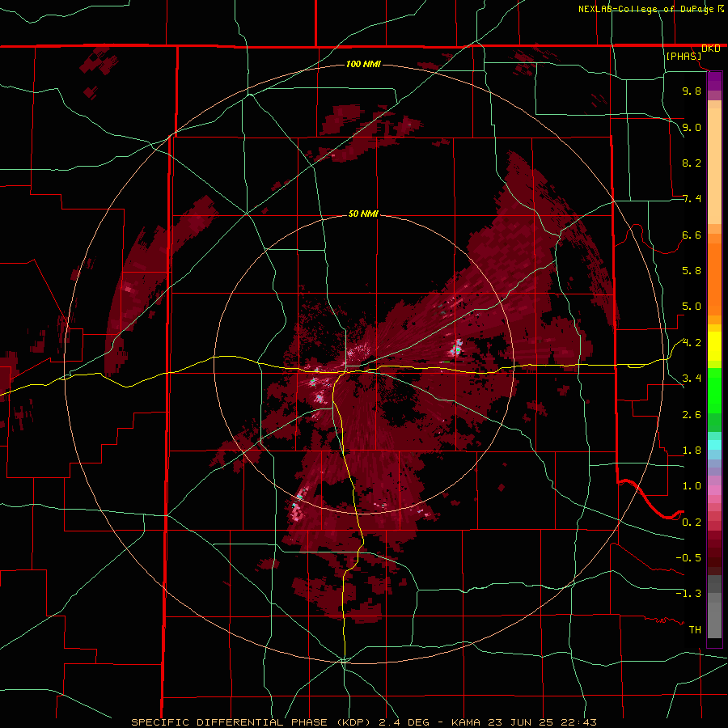
Task: Select the 3.4 legend value
Action: tap(692, 379)
